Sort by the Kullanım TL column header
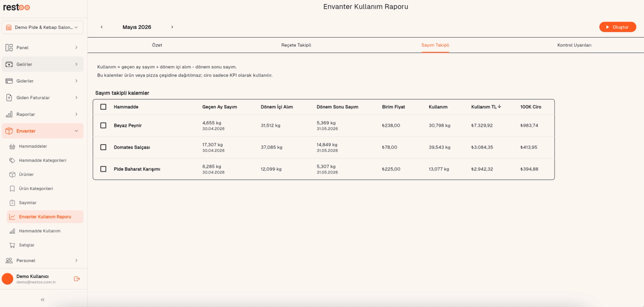644x307 pixels. pyautogui.click(x=486, y=107)
